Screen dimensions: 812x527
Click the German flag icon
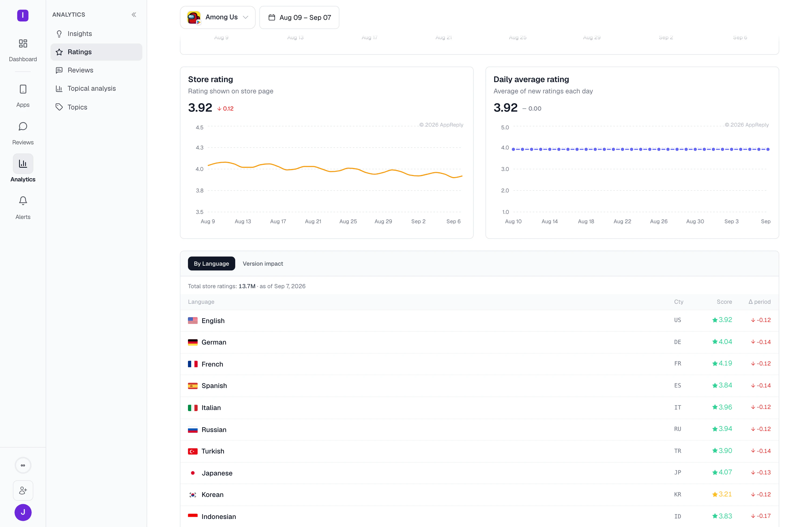click(193, 342)
